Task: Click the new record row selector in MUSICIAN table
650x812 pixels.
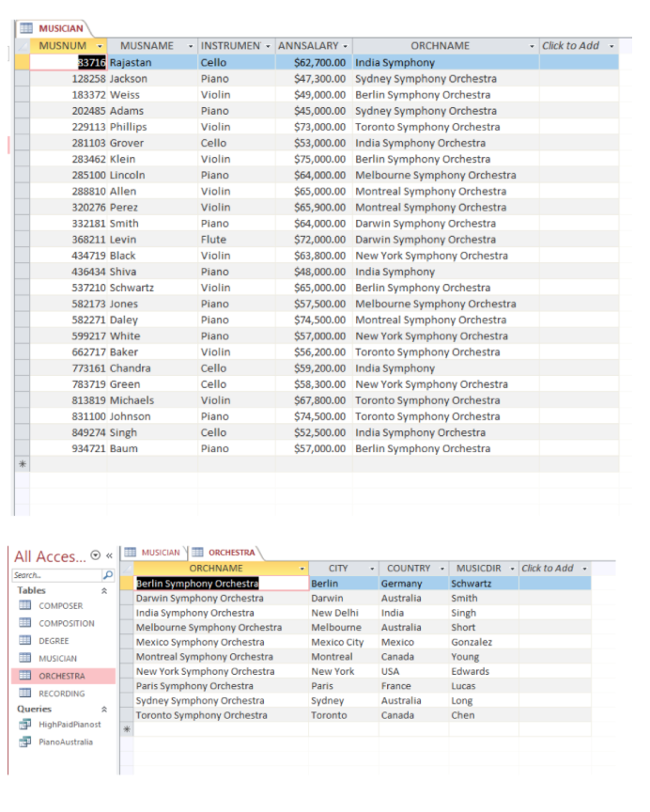Action: (x=23, y=464)
